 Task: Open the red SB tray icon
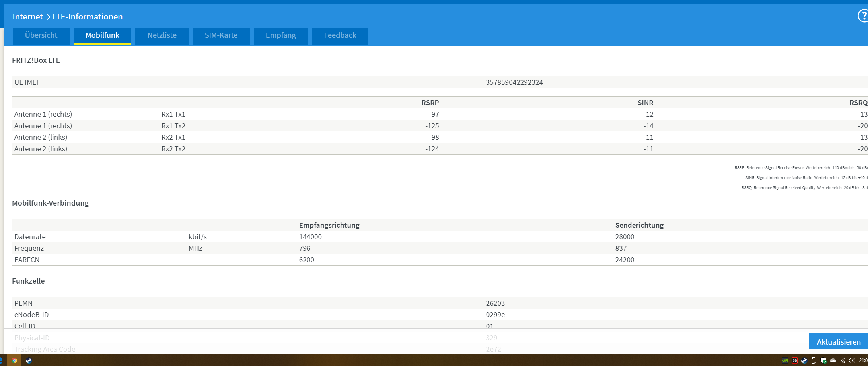click(795, 360)
